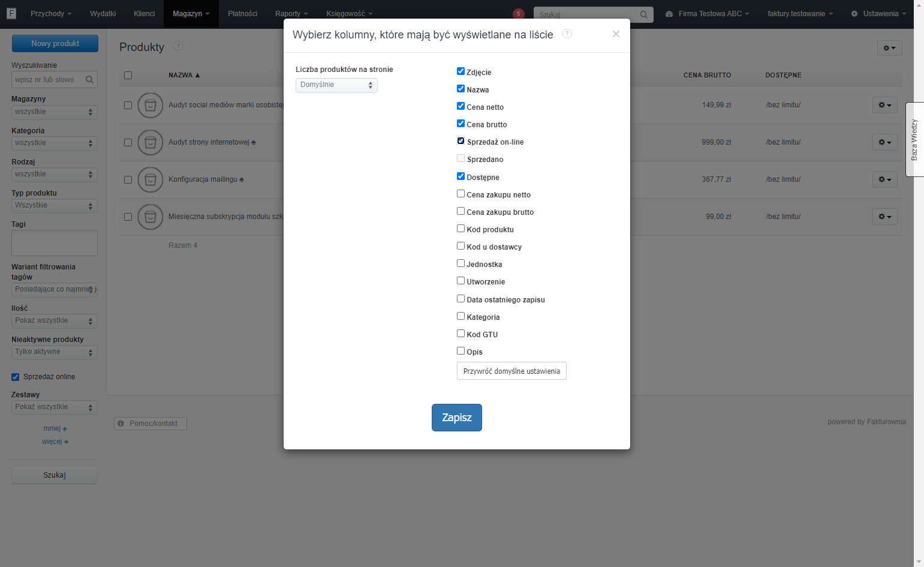Enable the Opis column checkbox

(x=461, y=351)
